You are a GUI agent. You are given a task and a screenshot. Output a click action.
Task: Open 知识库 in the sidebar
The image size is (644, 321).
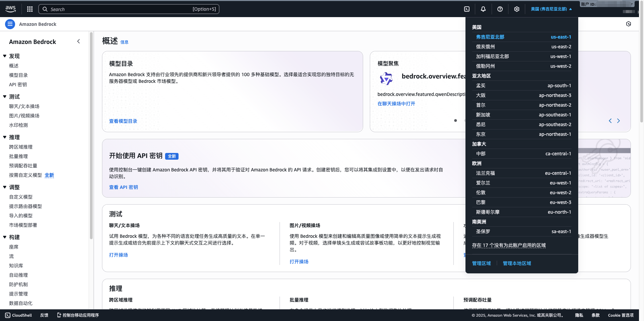click(x=16, y=266)
